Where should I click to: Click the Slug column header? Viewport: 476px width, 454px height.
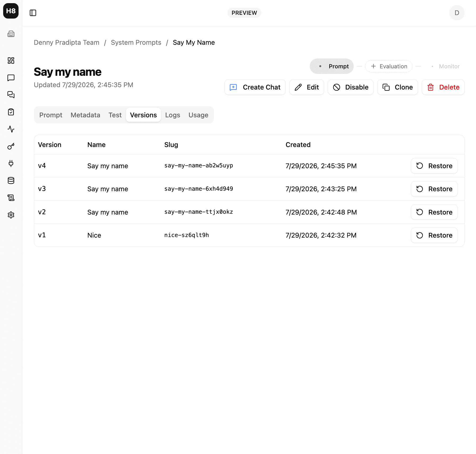[x=171, y=145]
